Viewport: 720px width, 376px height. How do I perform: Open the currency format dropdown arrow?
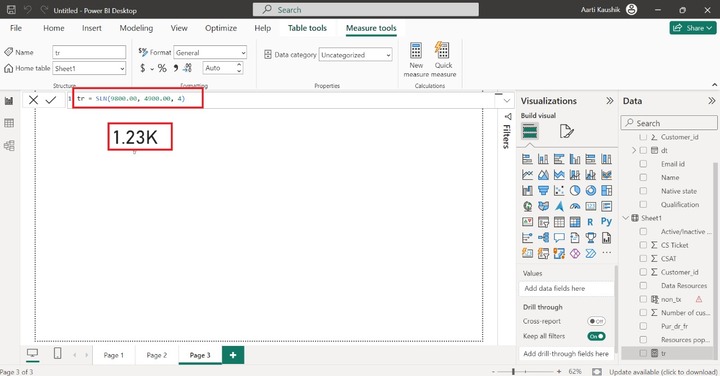pos(152,69)
